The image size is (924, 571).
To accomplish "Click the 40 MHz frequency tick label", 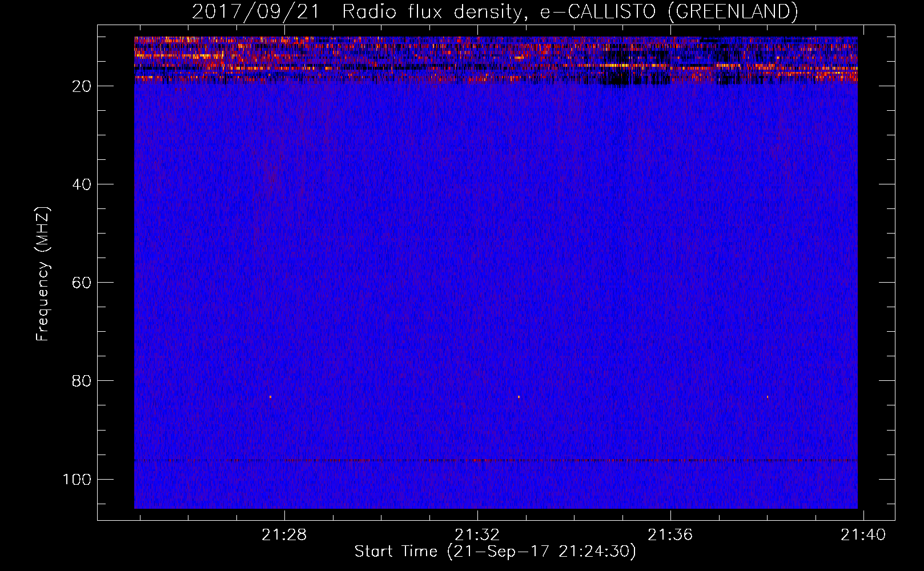I will 82,184.
